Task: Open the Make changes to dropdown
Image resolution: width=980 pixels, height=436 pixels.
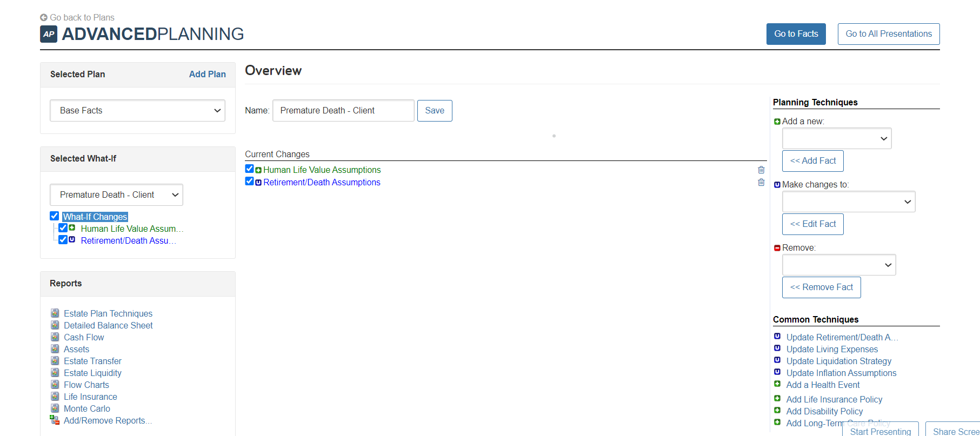Action: click(x=849, y=202)
